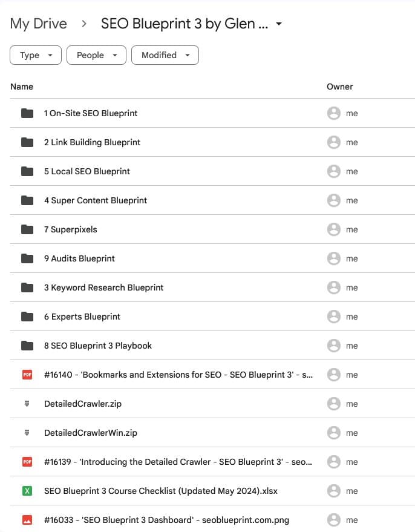415x532 pixels.
Task: Click the archive icon beside DetailedCrawler.zip
Action: (x=27, y=404)
